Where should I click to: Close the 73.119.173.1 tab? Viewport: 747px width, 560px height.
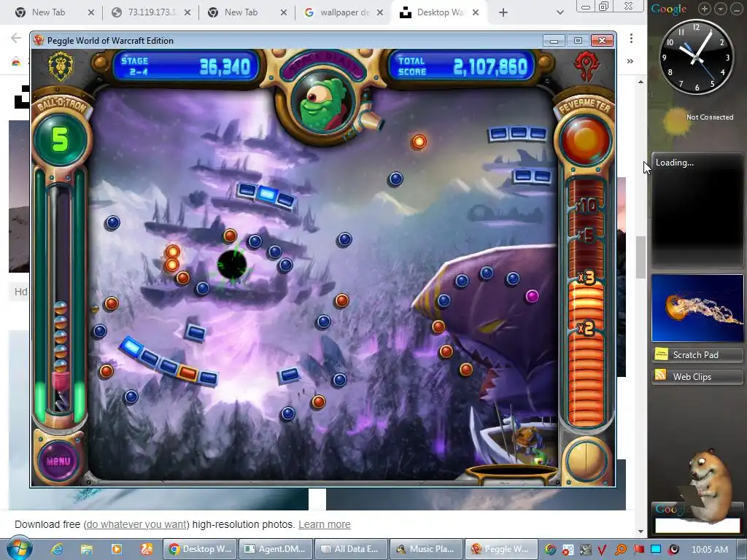point(187,13)
